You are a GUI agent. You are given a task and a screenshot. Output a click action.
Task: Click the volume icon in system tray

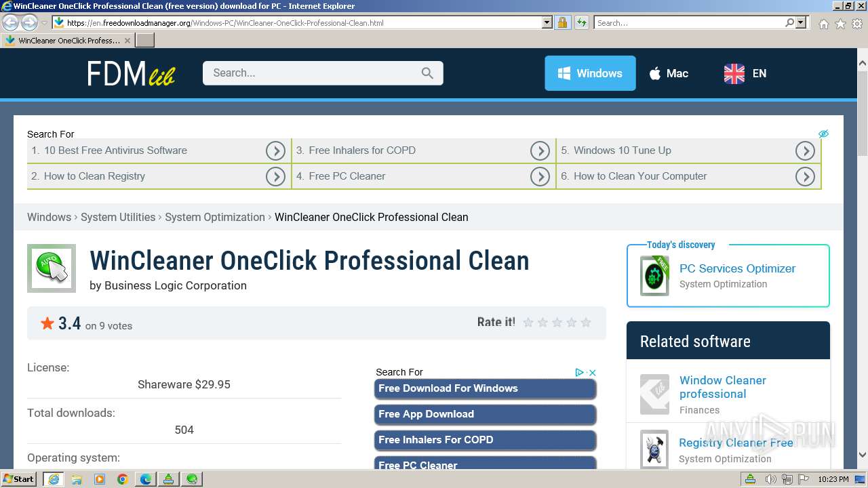[770, 479]
